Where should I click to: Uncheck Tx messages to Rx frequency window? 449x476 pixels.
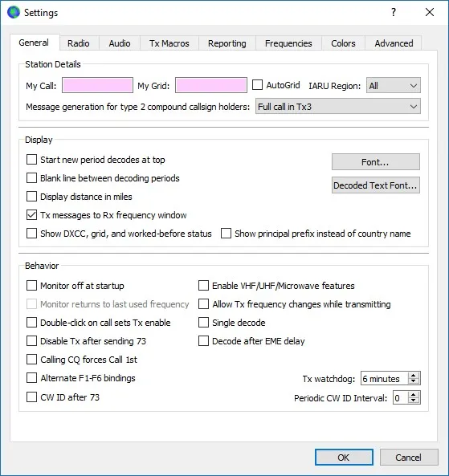coord(31,215)
